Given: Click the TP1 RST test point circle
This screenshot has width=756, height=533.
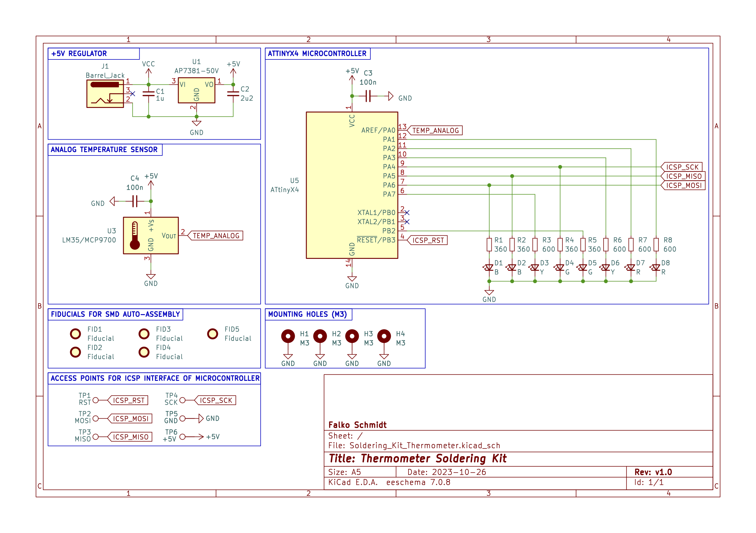Looking at the screenshot, I should 95,400.
